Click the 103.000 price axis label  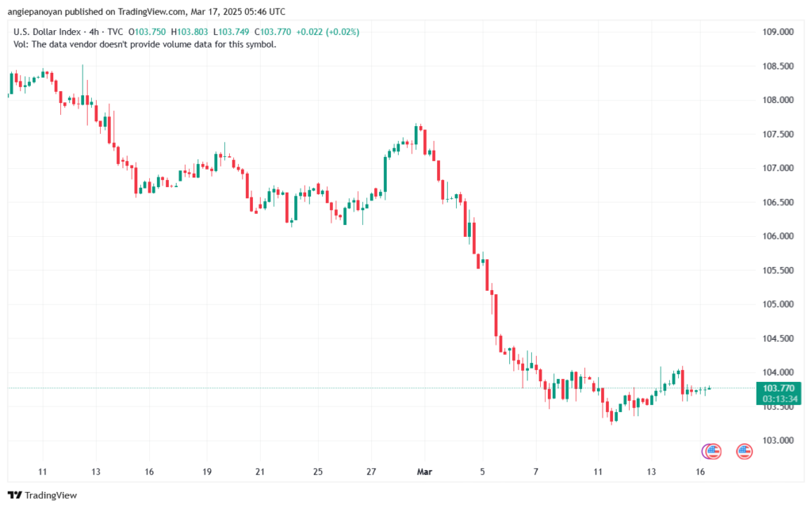click(778, 441)
